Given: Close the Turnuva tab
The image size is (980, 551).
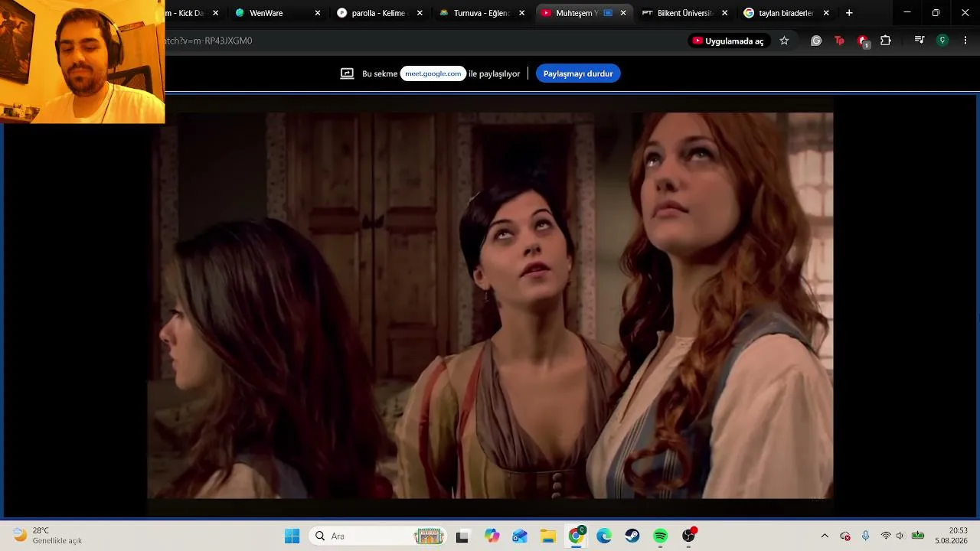Looking at the screenshot, I should (522, 13).
